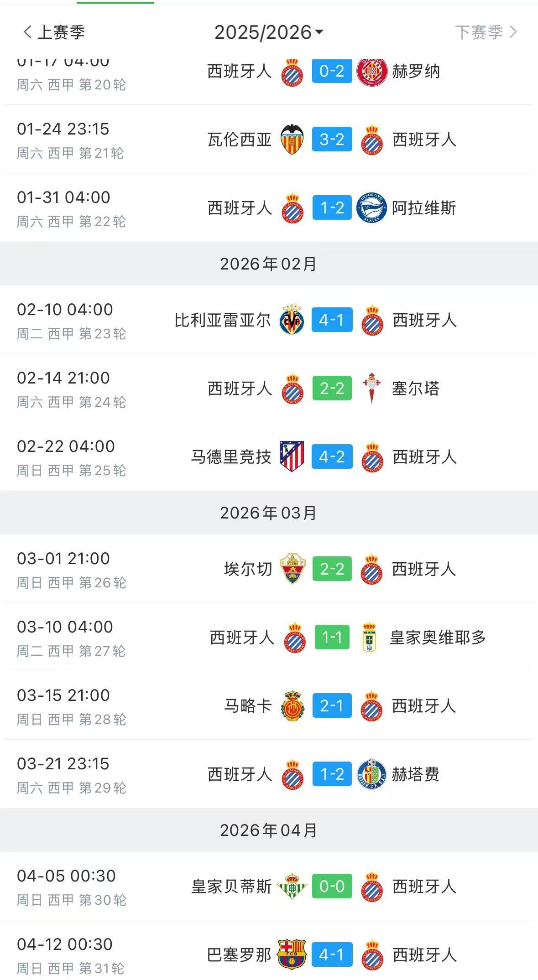This screenshot has height=980, width=538.
Task: Tap the Real Oviedo (皇家奥维耶多) crest
Action: tap(370, 638)
